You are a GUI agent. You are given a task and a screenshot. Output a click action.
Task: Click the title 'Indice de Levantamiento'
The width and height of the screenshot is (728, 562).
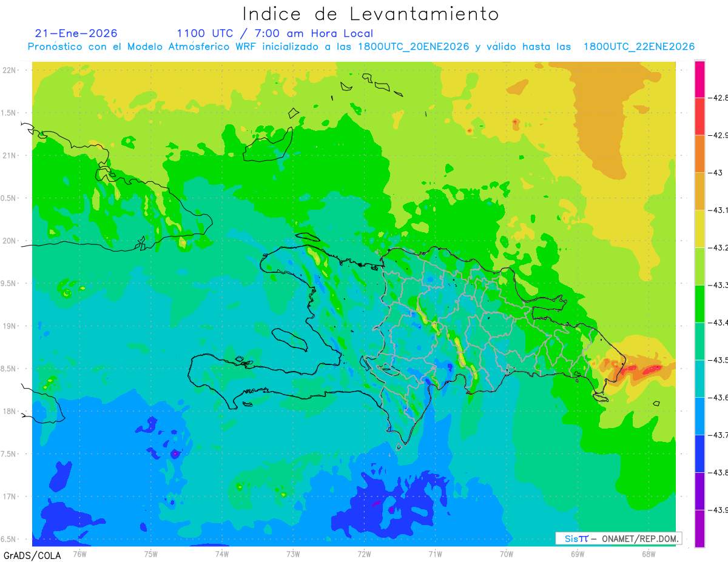coord(371,14)
